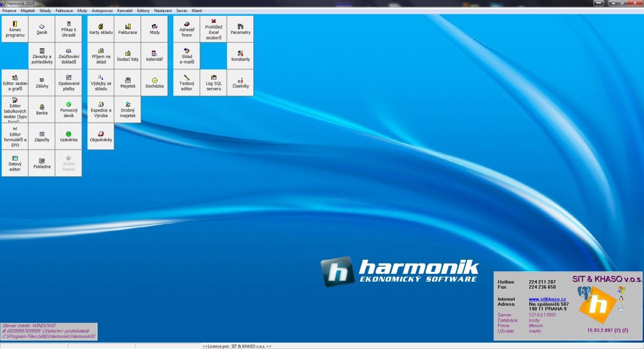Image resolution: width=644 pixels, height=349 pixels.
Task: Open the Docházka tile
Action: pos(154,83)
